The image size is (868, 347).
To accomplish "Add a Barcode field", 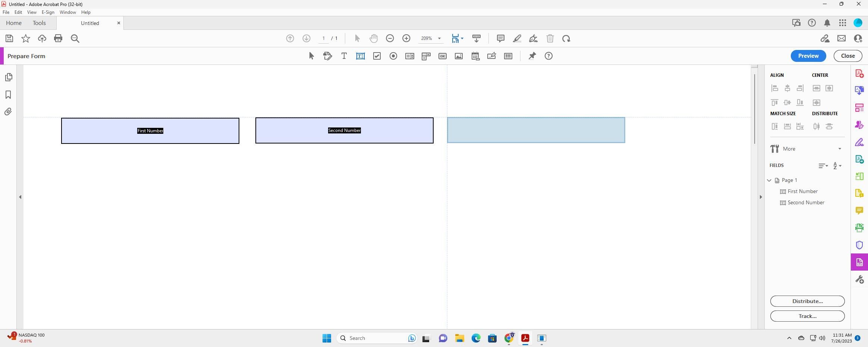I will click(508, 56).
